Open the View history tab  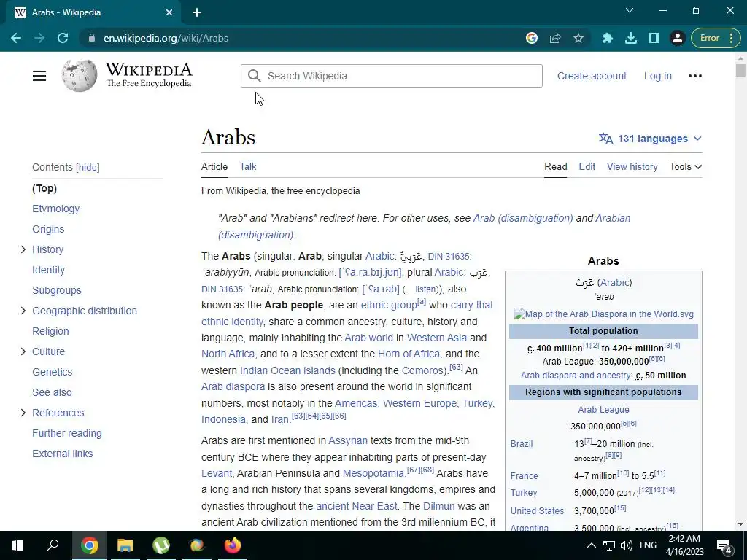[632, 167]
